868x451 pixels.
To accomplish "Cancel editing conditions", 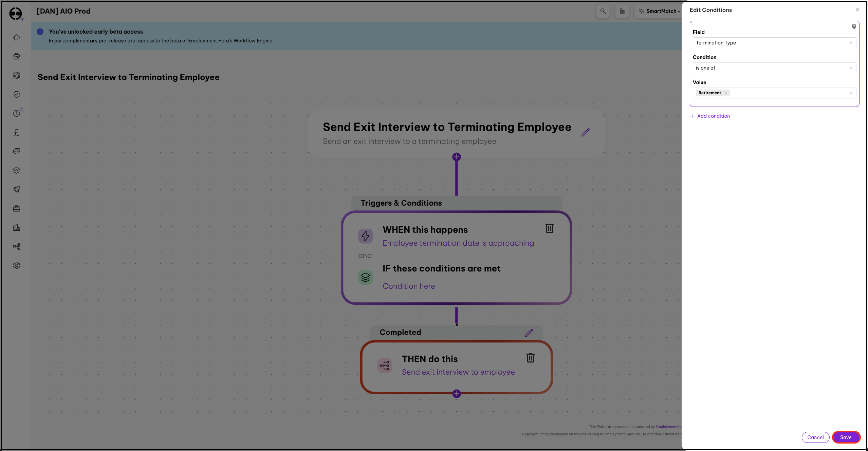I will tap(815, 437).
